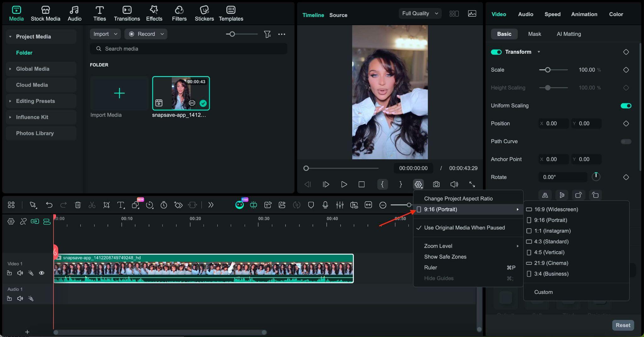Hide Video 1 track with the eye icon
The height and width of the screenshot is (337, 644).
coord(42,273)
